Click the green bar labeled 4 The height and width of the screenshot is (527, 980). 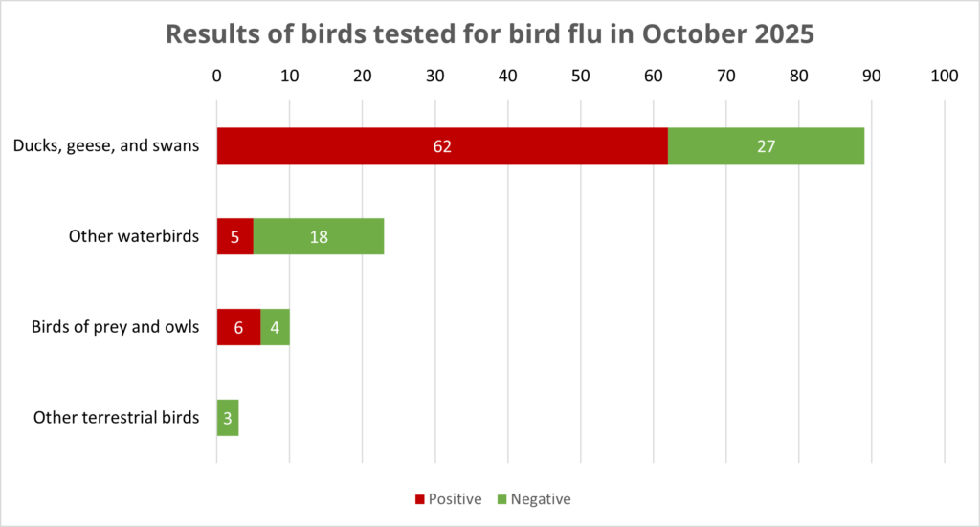click(x=275, y=327)
